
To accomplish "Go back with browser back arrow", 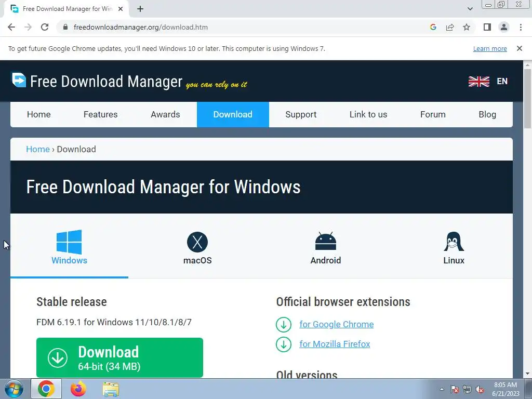I will click(11, 27).
